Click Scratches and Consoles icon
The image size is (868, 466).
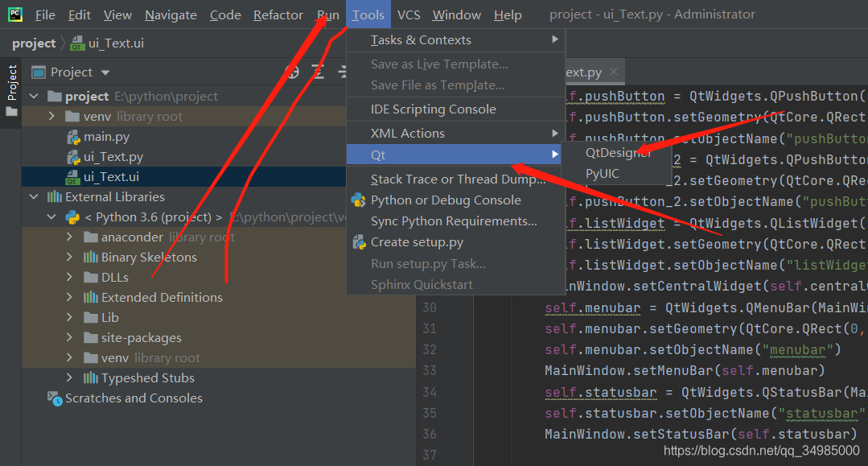pyautogui.click(x=55, y=398)
